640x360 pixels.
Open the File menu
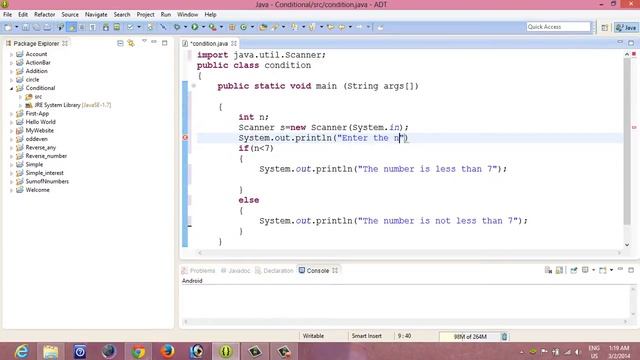click(x=7, y=15)
